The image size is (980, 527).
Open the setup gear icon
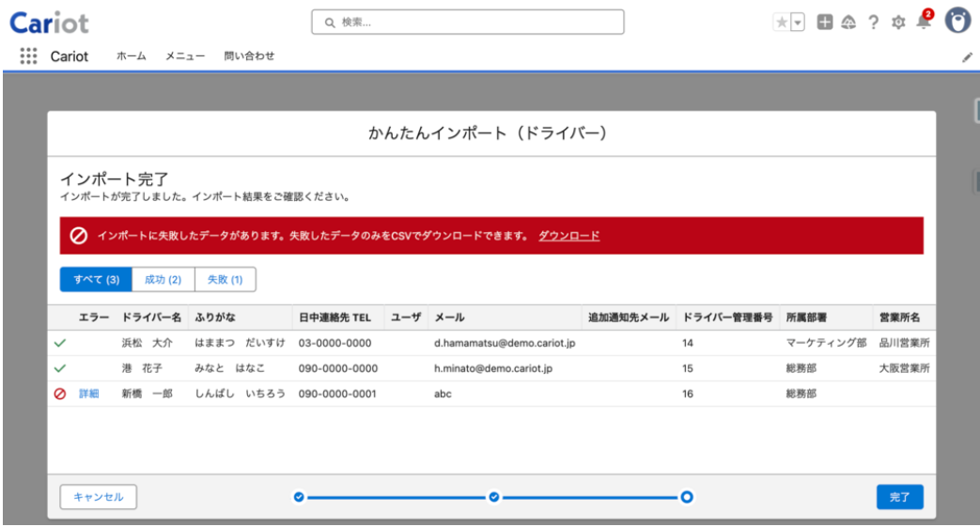[898, 23]
